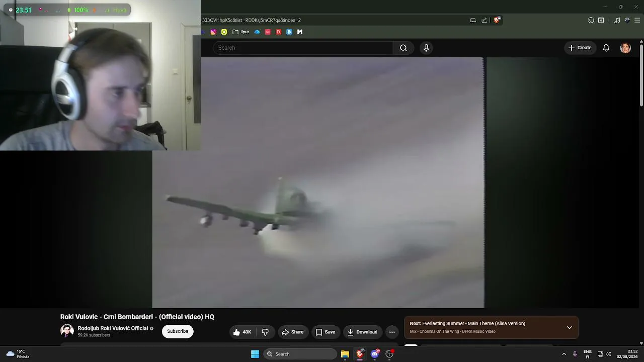The width and height of the screenshot is (644, 362).
Task: Open the blue cloud bookmark icon
Action: pyautogui.click(x=257, y=32)
